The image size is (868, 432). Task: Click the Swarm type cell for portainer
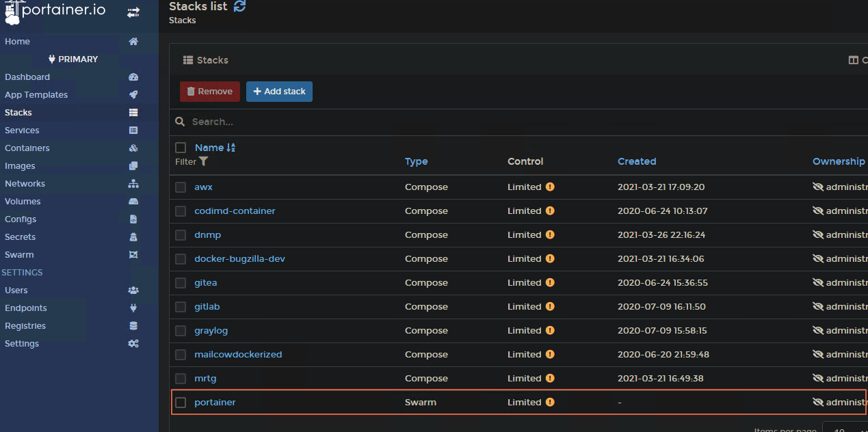tap(421, 403)
